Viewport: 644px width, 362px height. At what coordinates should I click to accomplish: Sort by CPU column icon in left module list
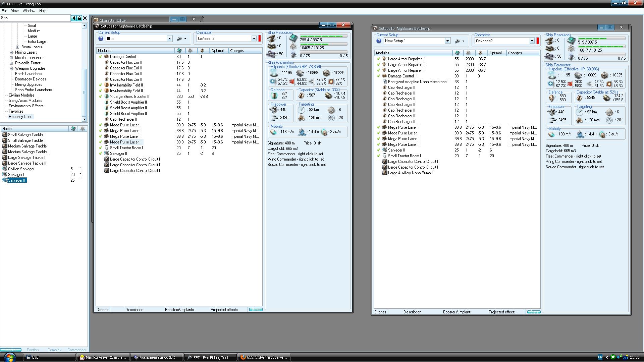coord(179,51)
